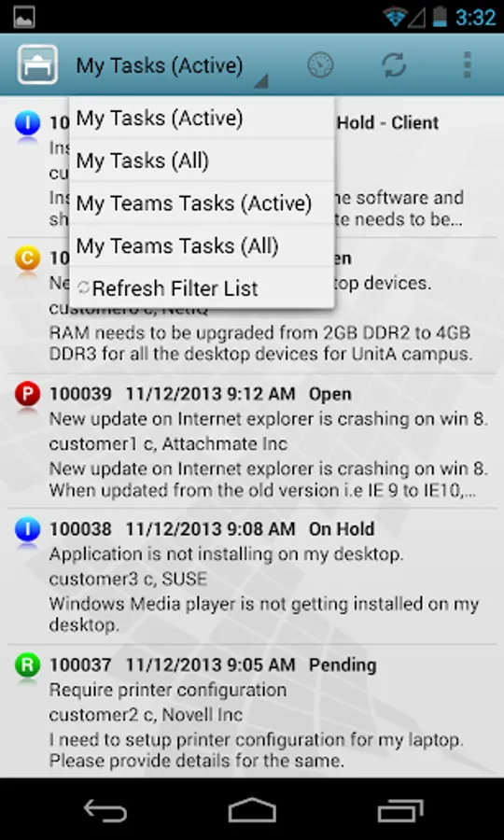Open task 100039 about Internet Explorer crashing
The height and width of the screenshot is (840, 504).
point(252,441)
